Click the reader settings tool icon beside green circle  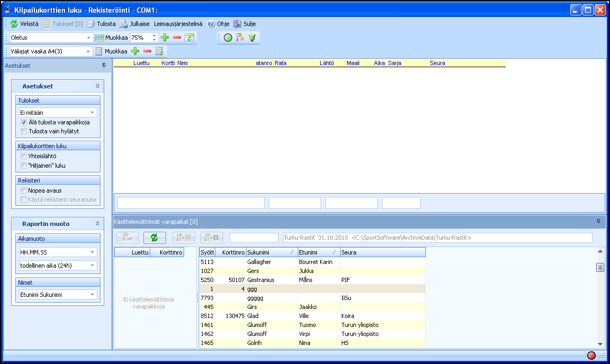[240, 38]
